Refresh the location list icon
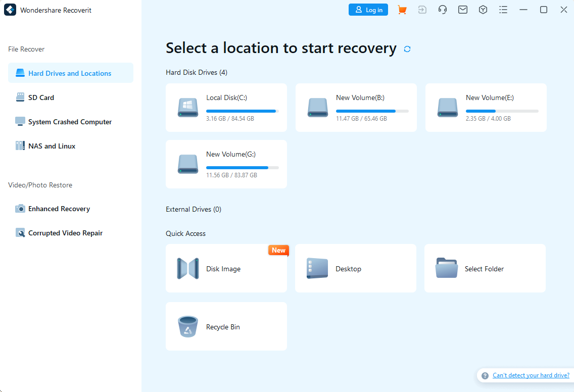Screen dimensions: 574x392 click(x=407, y=49)
